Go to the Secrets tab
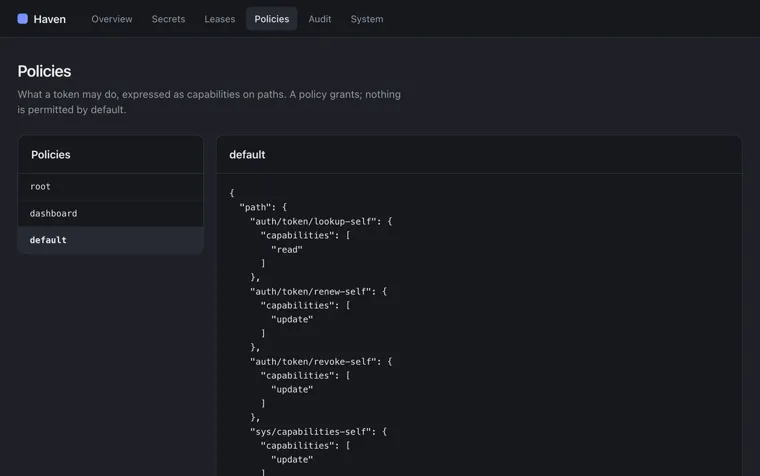Screen dimensions: 760x476 (168, 19)
